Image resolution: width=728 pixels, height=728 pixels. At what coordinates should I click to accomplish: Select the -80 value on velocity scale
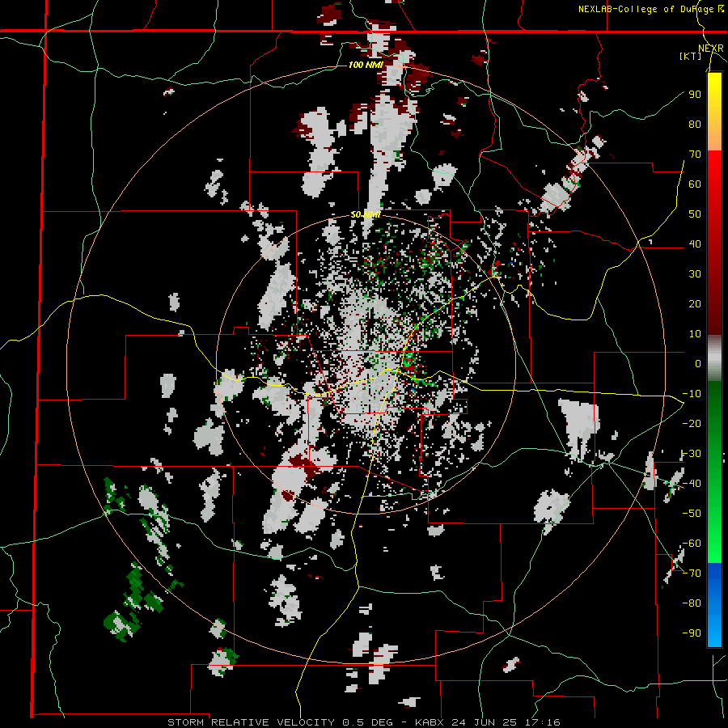tap(692, 603)
